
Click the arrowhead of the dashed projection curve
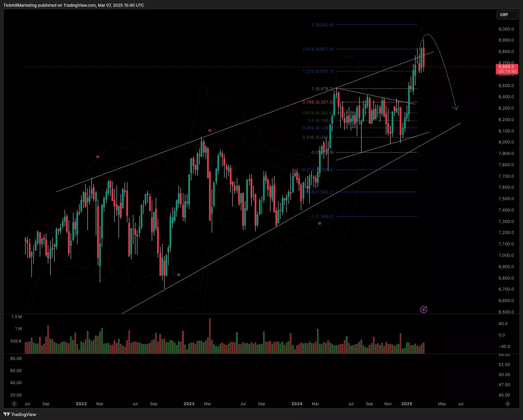click(x=456, y=108)
